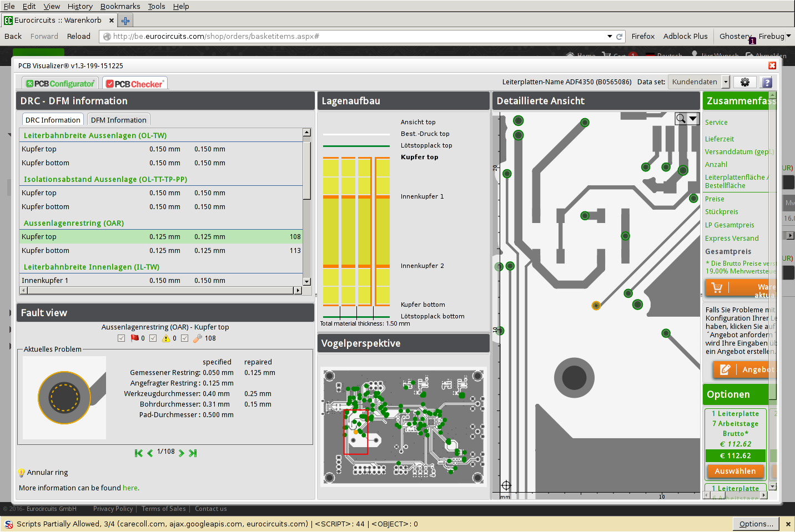Open the PCB Configurator tab
This screenshot has height=532, width=795.
pyautogui.click(x=61, y=83)
